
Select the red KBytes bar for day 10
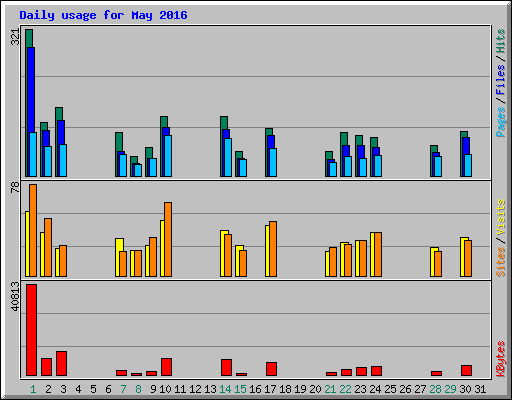(166, 367)
